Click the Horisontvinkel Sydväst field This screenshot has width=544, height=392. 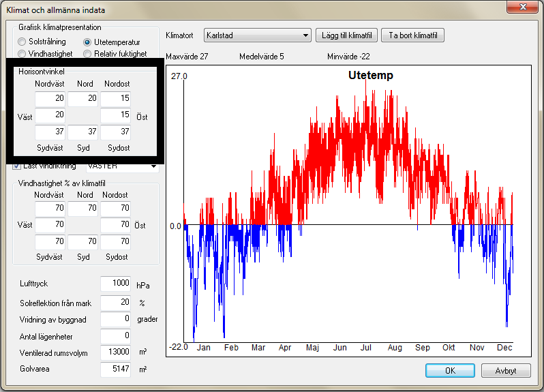(50, 132)
